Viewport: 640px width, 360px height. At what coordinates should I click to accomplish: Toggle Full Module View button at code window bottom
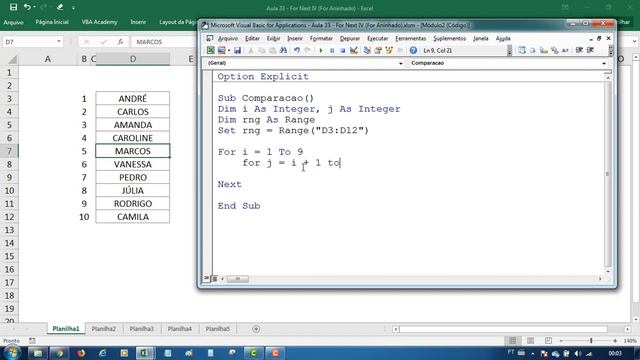[x=214, y=278]
